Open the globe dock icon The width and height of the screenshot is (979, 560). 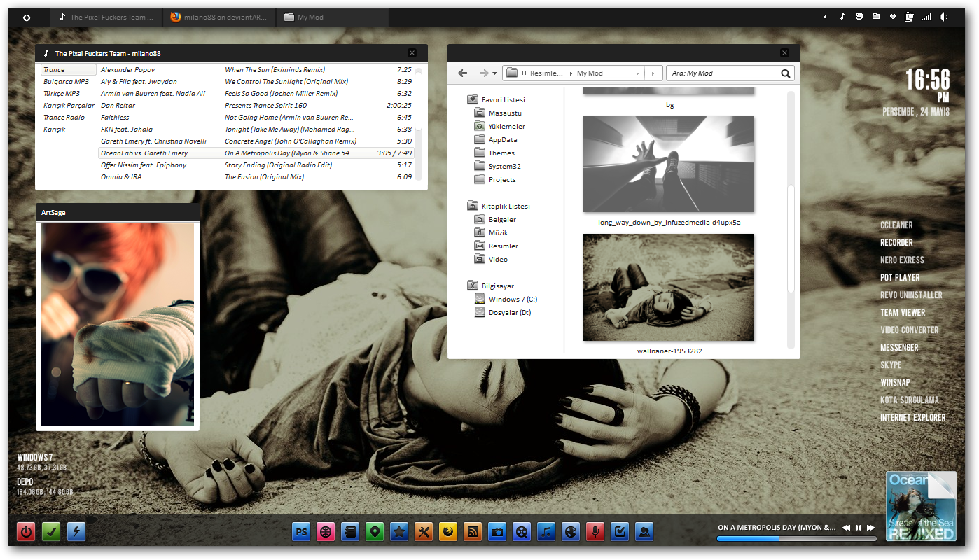pyautogui.click(x=571, y=532)
